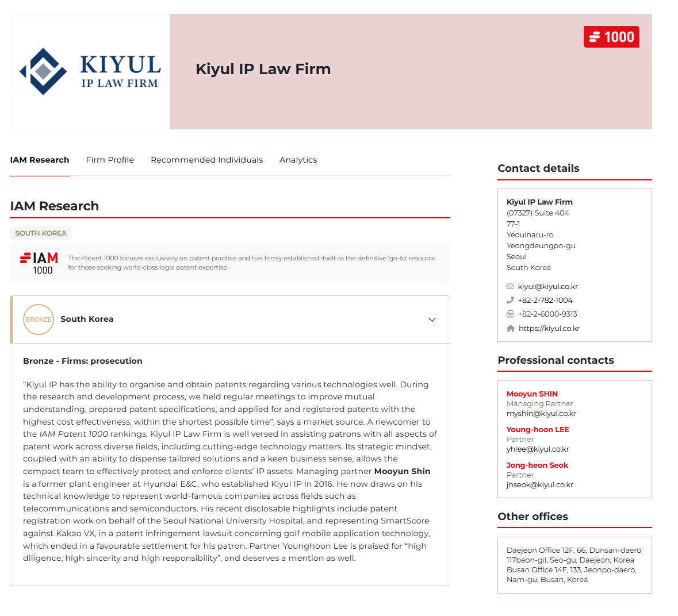Click the IAM 1000 logo in banner
Image resolution: width=678 pixels, height=616 pixels.
coord(39,264)
